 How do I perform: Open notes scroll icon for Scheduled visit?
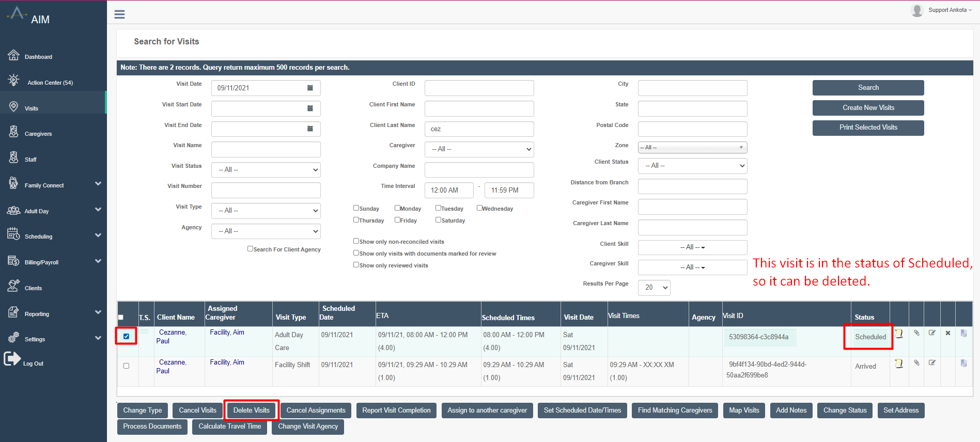click(x=899, y=334)
